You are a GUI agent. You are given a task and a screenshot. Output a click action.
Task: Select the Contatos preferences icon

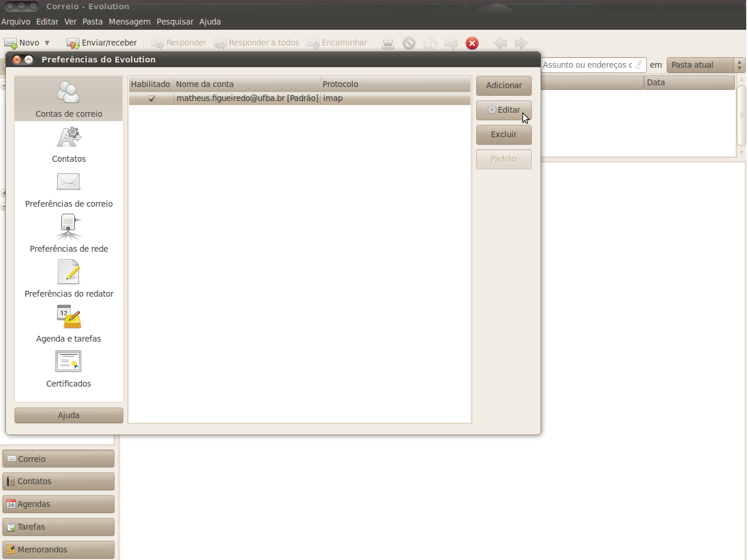point(68,144)
